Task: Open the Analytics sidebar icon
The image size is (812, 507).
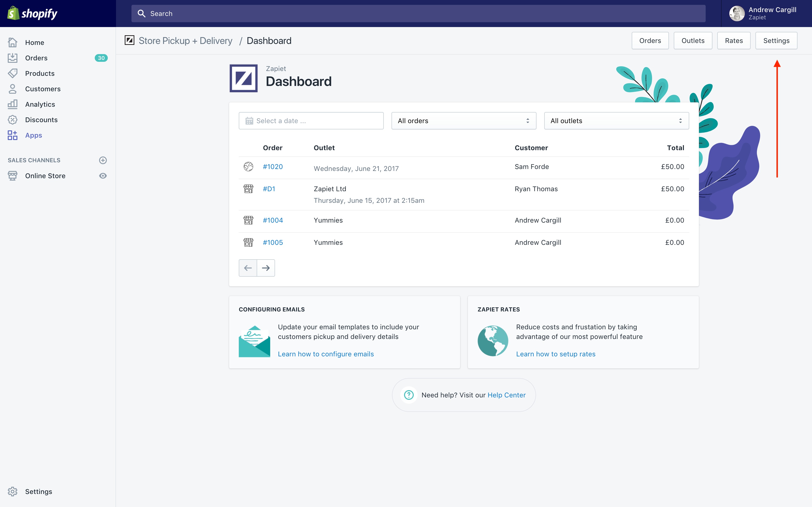Action: tap(12, 104)
